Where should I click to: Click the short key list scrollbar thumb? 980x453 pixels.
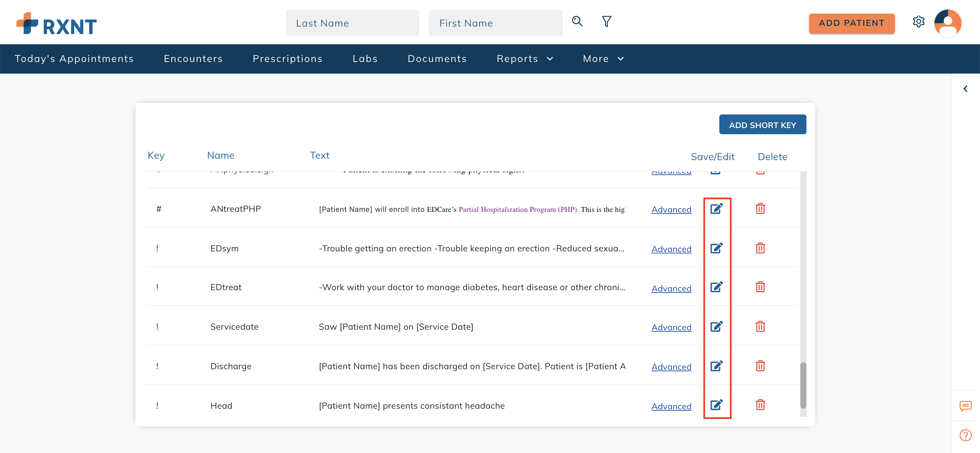[803, 385]
